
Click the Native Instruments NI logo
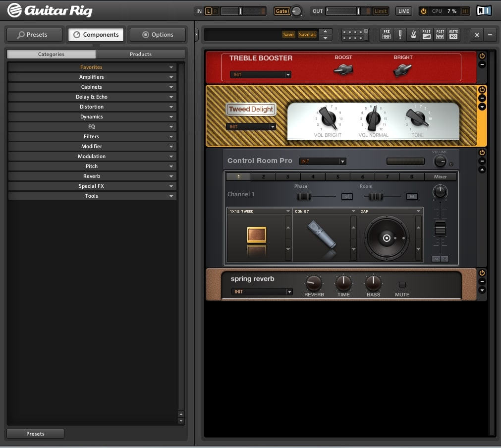tap(484, 11)
